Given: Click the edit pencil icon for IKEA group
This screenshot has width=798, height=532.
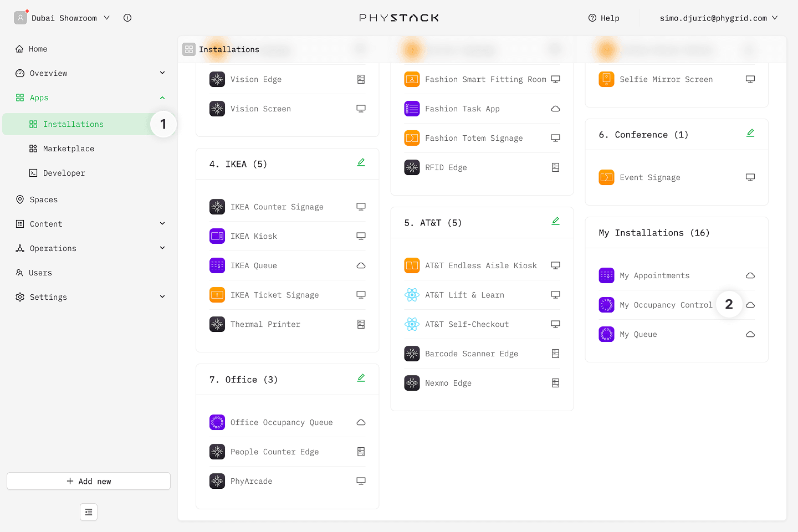Looking at the screenshot, I should (361, 162).
